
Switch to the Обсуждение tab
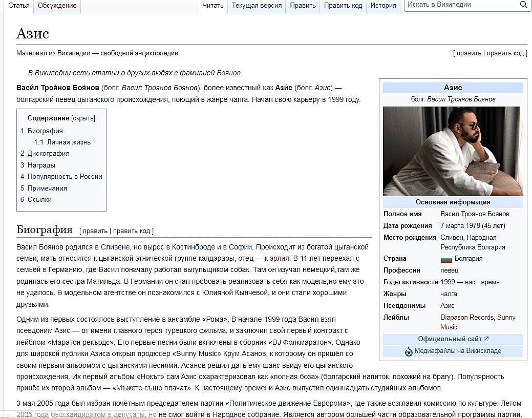57,6
